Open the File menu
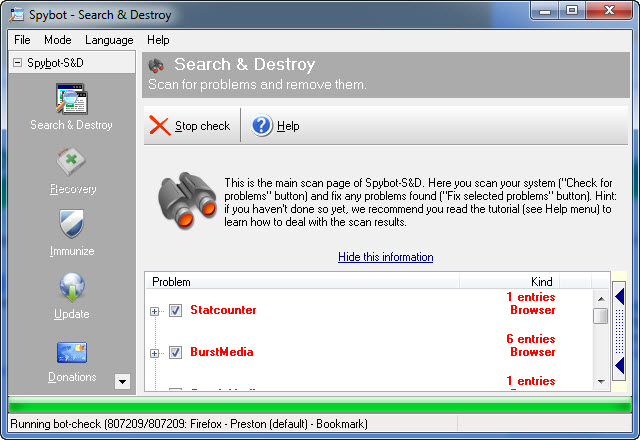This screenshot has height=440, width=640. [22, 40]
